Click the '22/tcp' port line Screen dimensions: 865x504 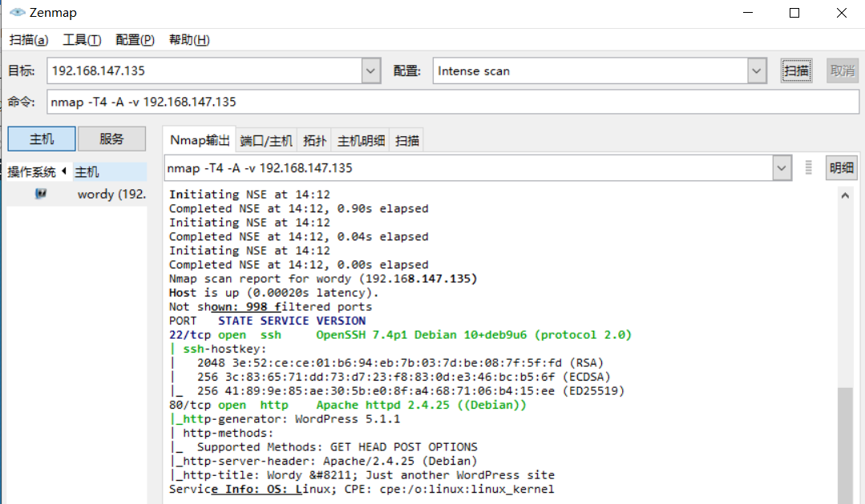(400, 335)
